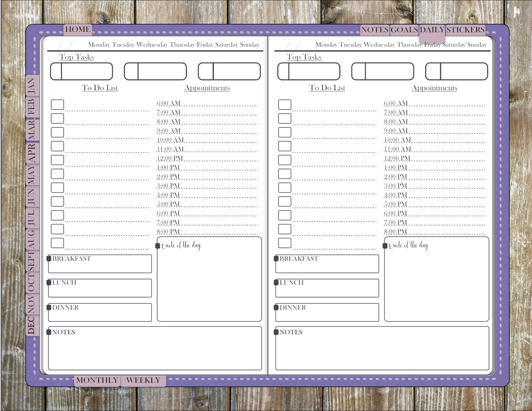
Task: Jump to the AUG month tab
Action: click(x=32, y=239)
